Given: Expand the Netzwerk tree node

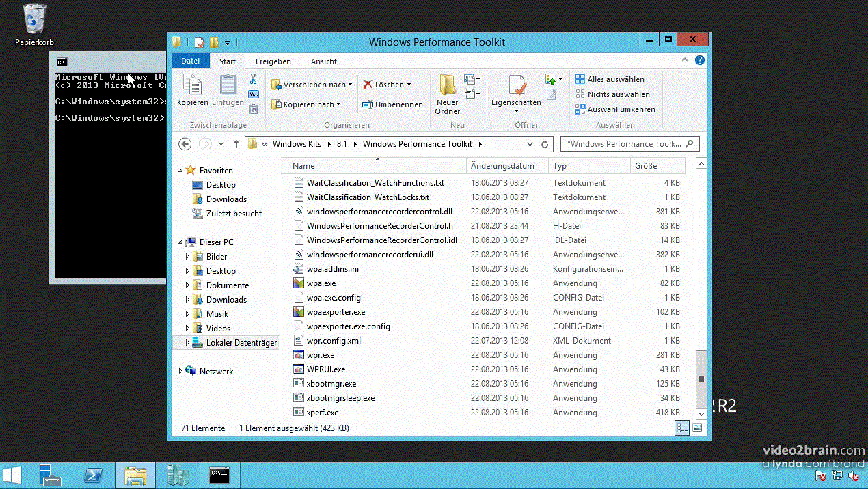Looking at the screenshot, I should [181, 372].
